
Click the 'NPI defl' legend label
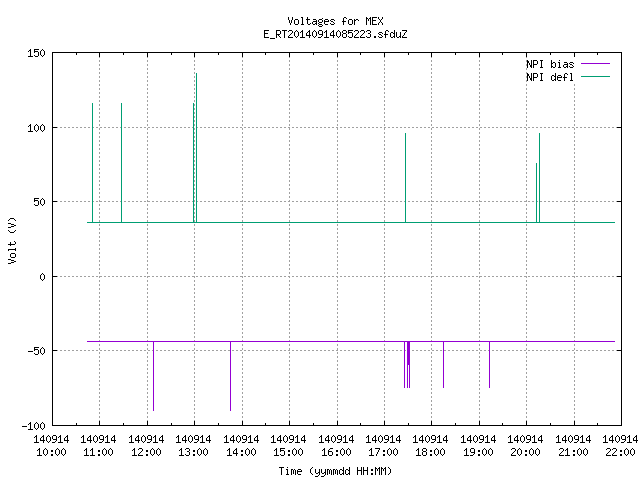[550, 77]
